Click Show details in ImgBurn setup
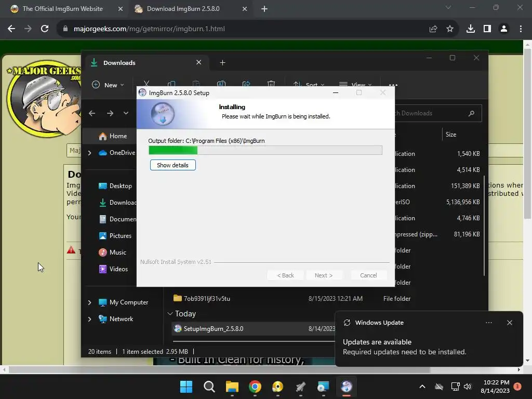This screenshot has width=532, height=399. [x=172, y=165]
